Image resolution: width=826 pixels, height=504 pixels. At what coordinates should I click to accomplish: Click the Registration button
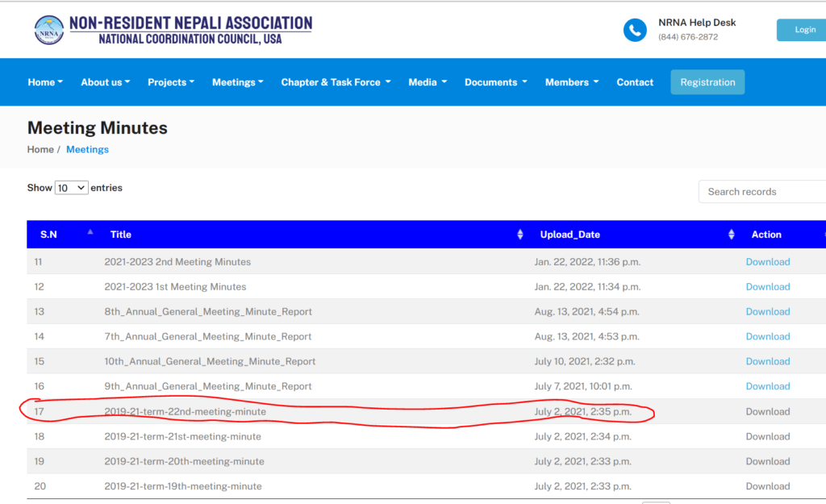(707, 82)
